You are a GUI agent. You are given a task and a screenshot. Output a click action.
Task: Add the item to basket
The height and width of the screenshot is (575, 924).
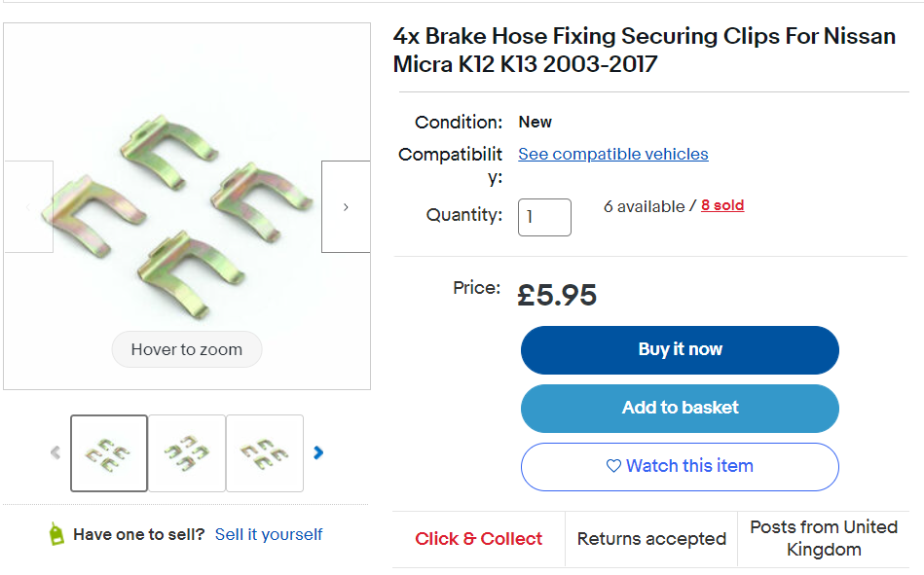point(680,409)
